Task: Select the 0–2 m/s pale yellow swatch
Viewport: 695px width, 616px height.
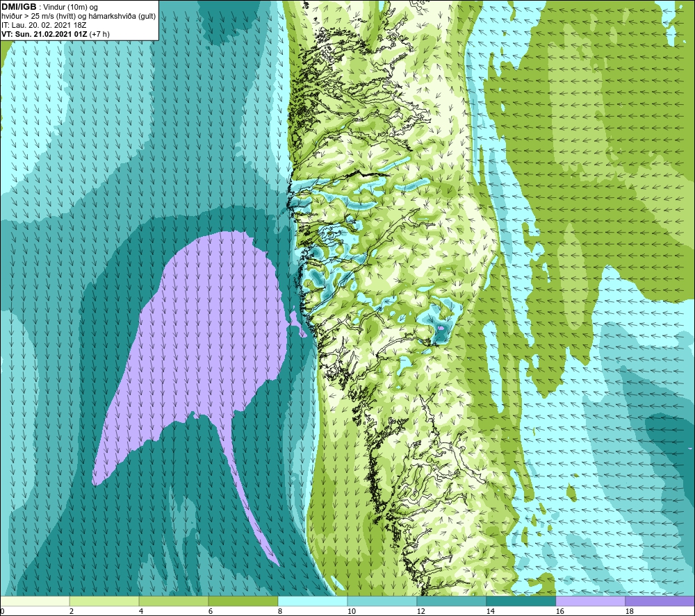Action: point(35,601)
